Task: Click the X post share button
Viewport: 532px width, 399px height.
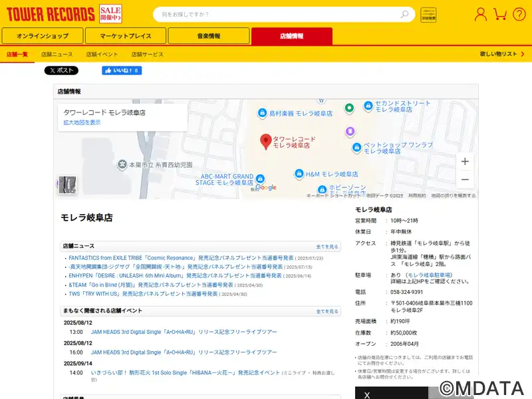Action: tap(61, 70)
